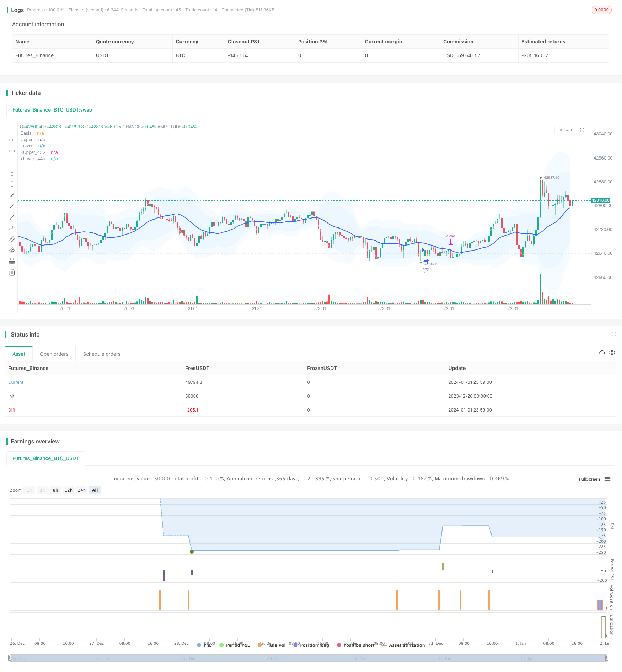Set the zoom range to 12h

tap(69, 490)
